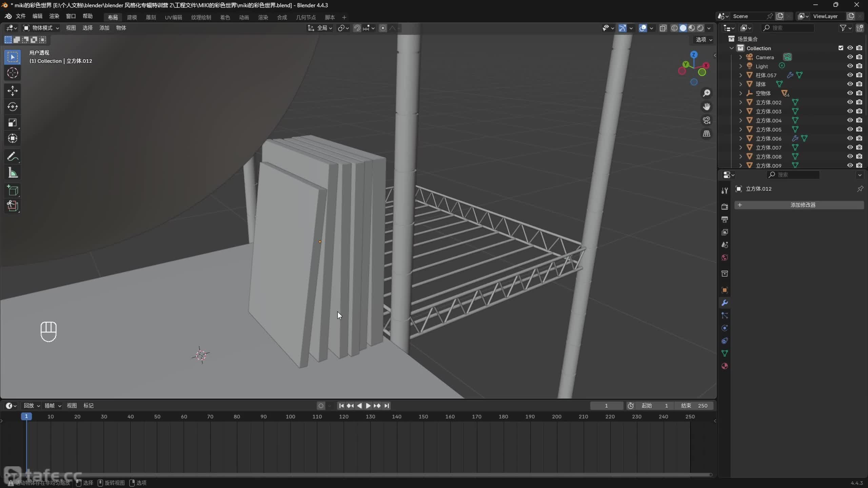Select the Move tool in toolbar
Image resolution: width=868 pixels, height=488 pixels.
[13, 90]
